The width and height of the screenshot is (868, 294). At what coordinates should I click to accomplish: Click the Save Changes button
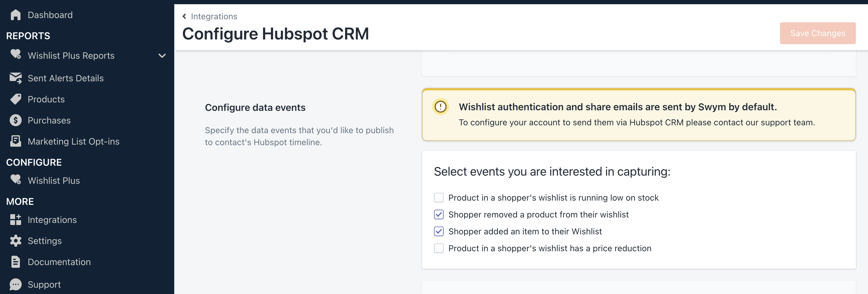(x=818, y=33)
